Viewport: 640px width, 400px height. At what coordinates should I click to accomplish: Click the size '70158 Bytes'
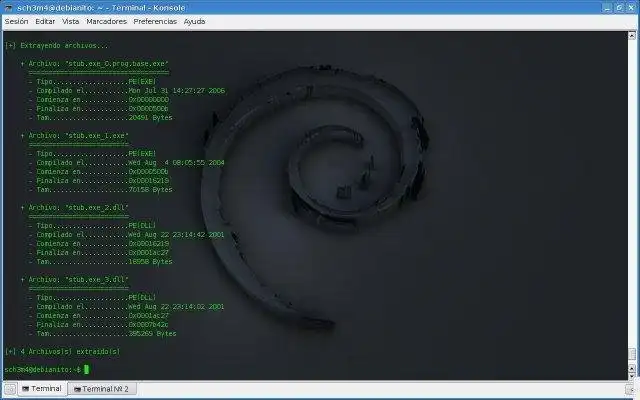pos(151,190)
